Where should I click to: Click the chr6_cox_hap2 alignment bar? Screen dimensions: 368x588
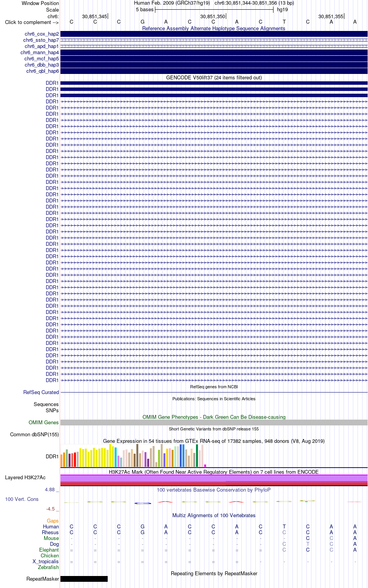coord(214,34)
